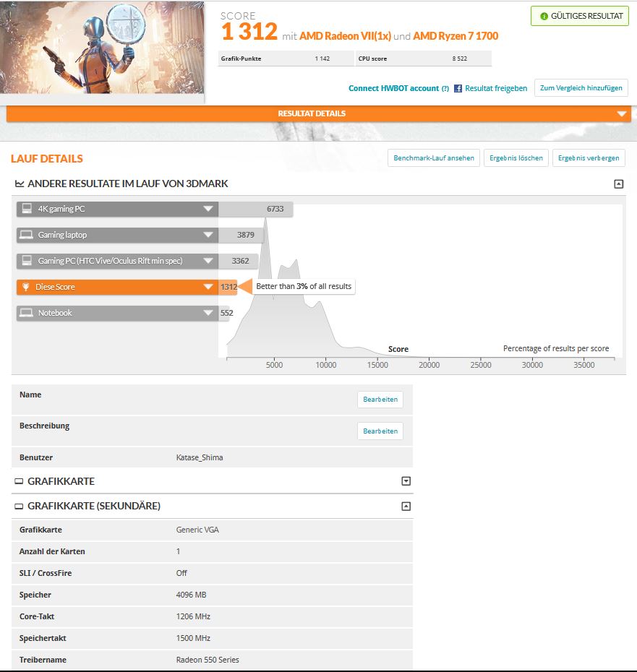Click the green valid result info icon
637x672 pixels.
(544, 17)
